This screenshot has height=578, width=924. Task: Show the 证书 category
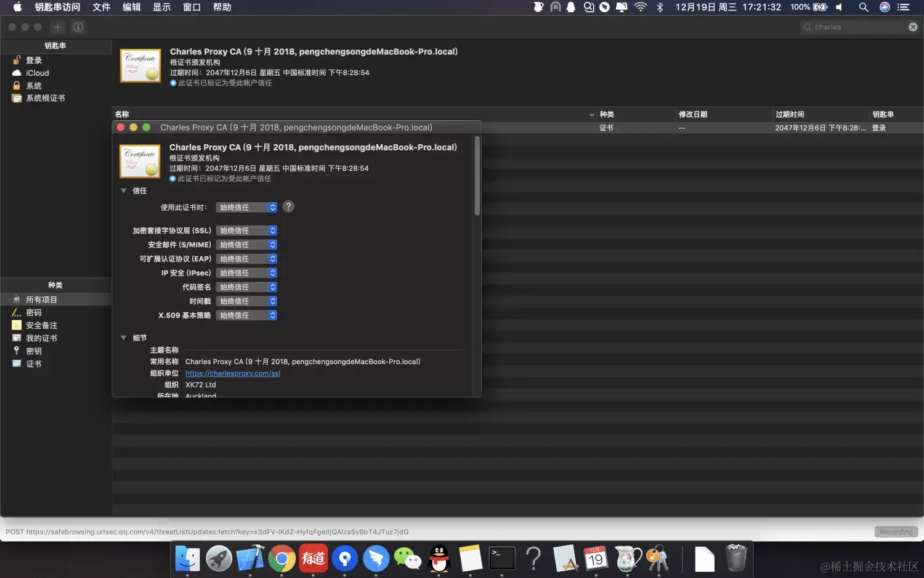[x=34, y=364]
